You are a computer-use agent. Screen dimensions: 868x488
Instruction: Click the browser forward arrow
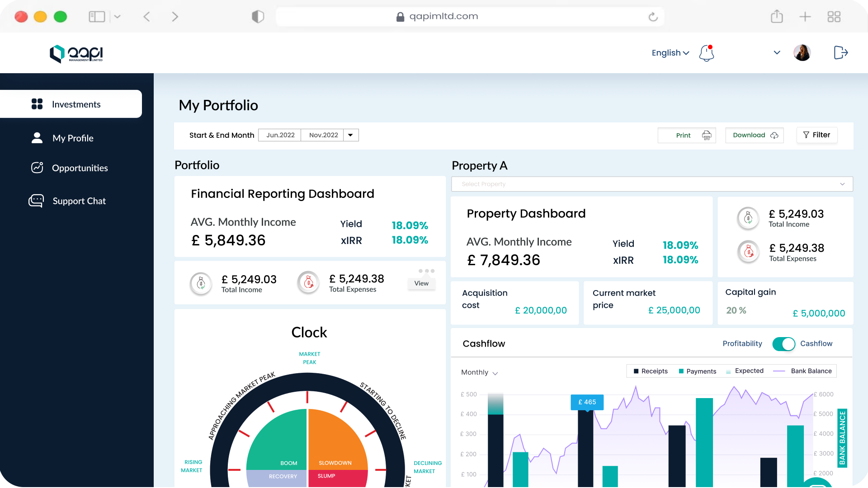pyautogui.click(x=175, y=17)
